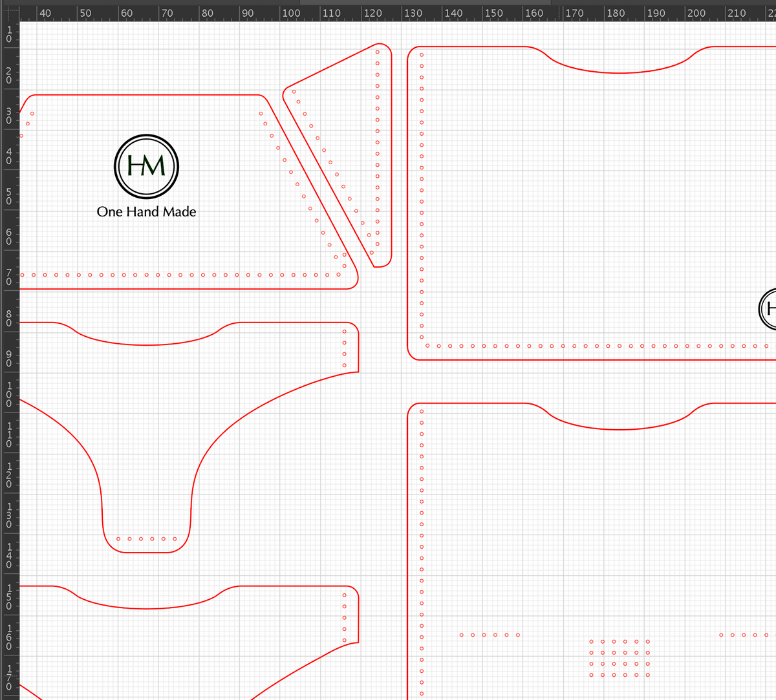The height and width of the screenshot is (700, 776).
Task: Select the round HM logo above One Hand Made
Action: pos(146,166)
